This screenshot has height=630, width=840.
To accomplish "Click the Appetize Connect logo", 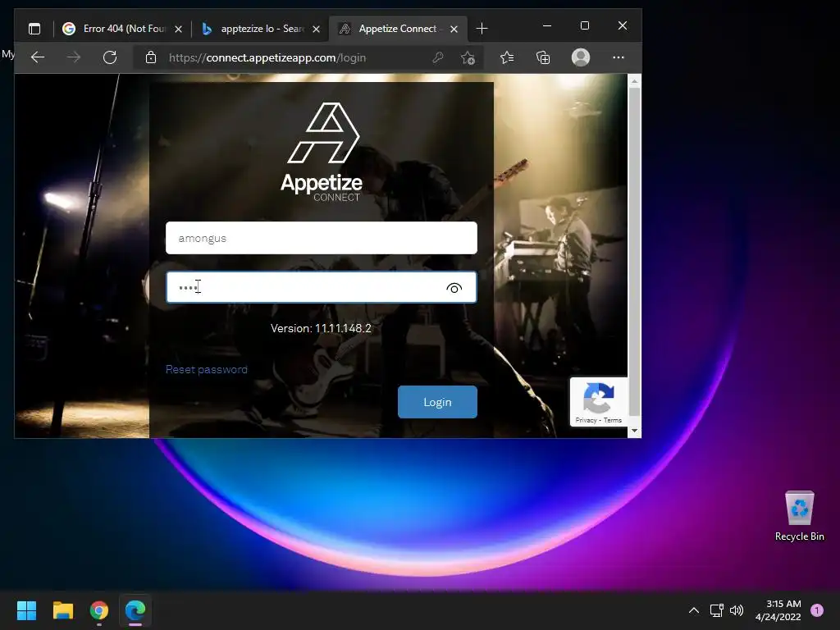I will tap(322, 152).
